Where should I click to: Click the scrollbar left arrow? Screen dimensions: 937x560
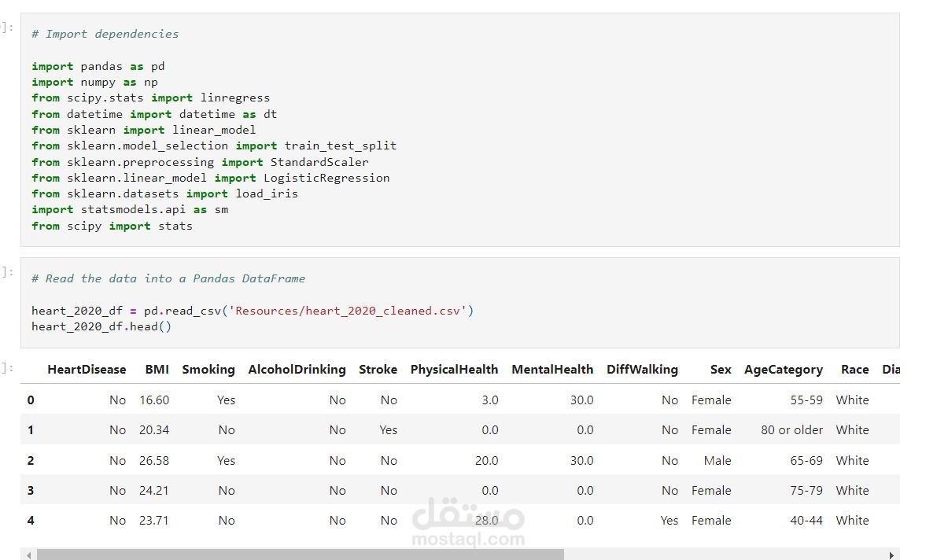point(28,555)
